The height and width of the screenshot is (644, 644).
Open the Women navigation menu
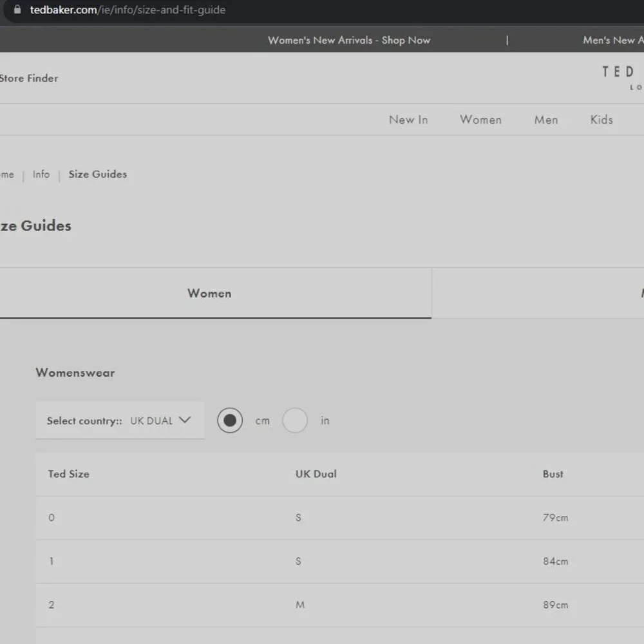(x=480, y=120)
